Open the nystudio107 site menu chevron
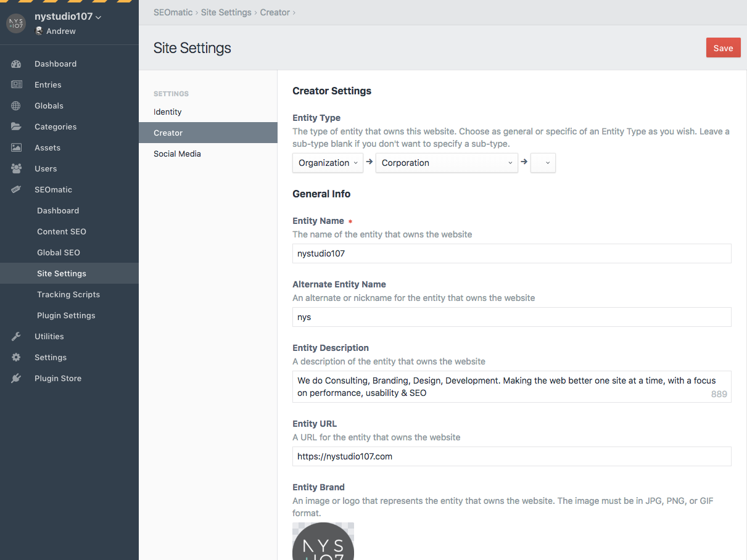 (99, 17)
